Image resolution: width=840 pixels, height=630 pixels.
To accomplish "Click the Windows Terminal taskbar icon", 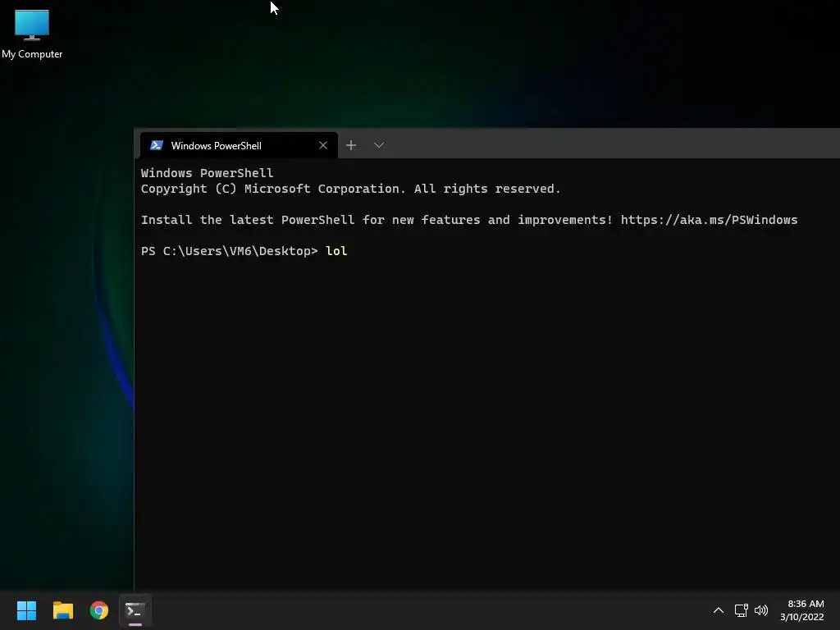I will point(135,610).
